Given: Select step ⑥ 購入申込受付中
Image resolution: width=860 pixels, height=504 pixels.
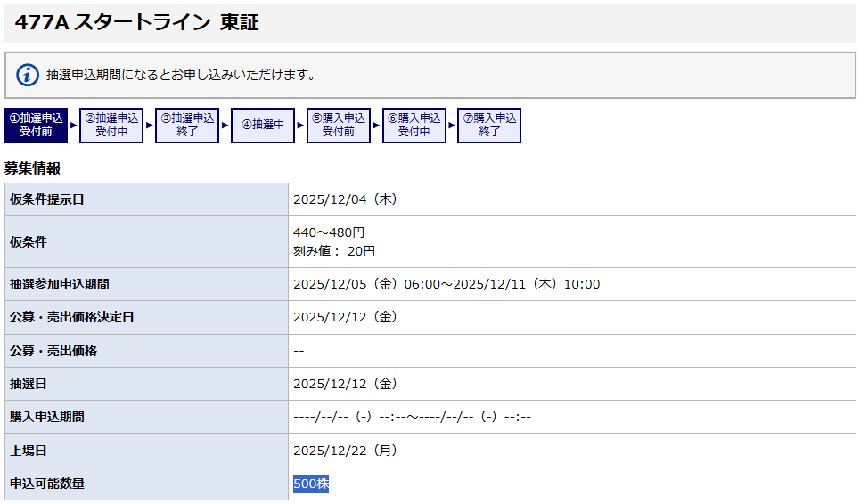Looking at the screenshot, I should click(x=414, y=125).
